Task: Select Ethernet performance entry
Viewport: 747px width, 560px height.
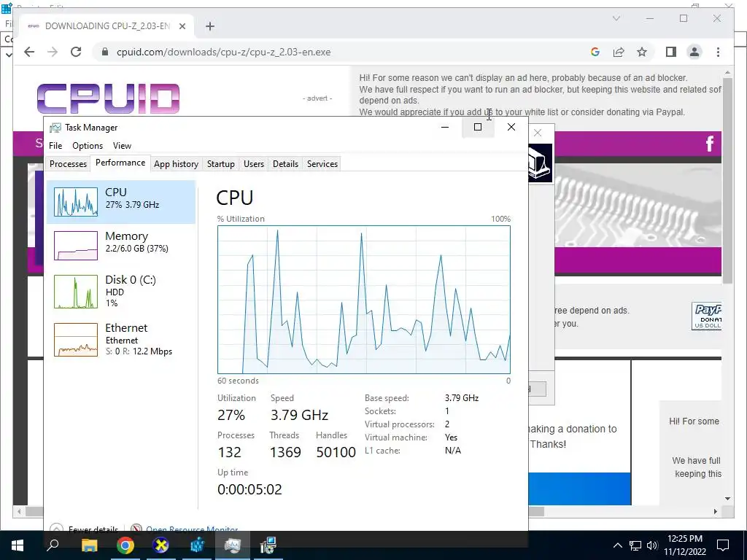Action: pyautogui.click(x=121, y=340)
